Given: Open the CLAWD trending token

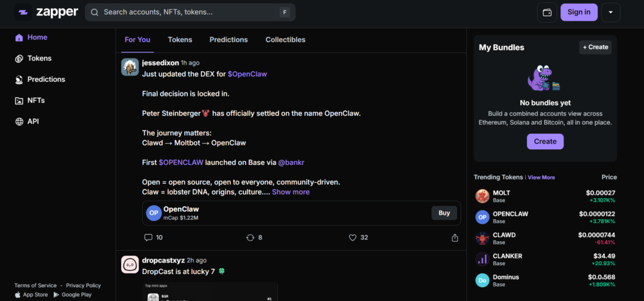Looking at the screenshot, I should [545, 238].
